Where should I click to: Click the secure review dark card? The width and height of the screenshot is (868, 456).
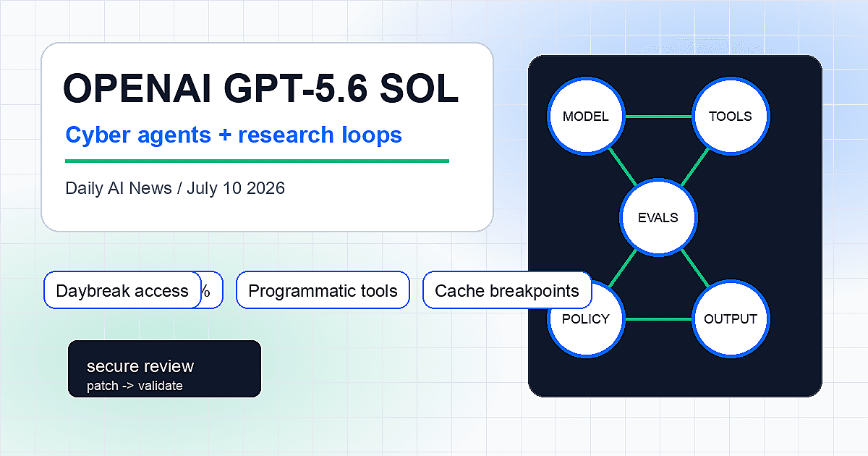[164, 369]
